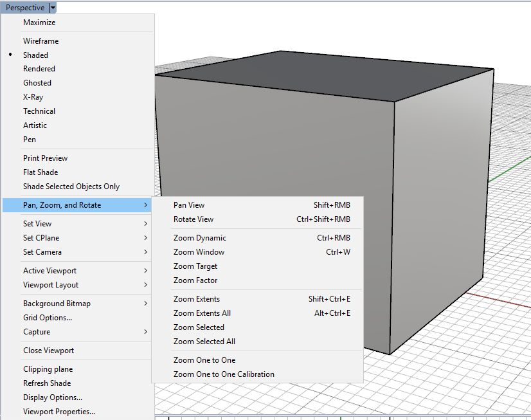Open the Perspective viewport title dropdown arrow
Image resolution: width=531 pixels, height=420 pixels.
[53, 8]
